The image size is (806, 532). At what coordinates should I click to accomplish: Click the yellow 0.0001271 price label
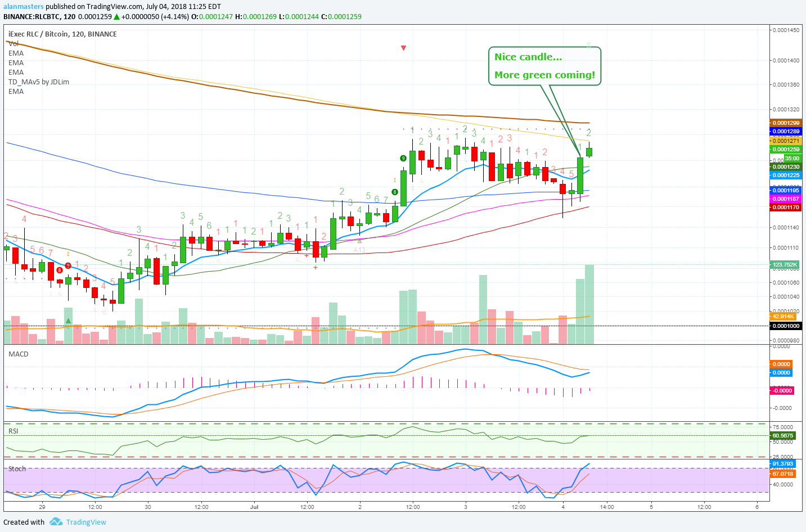tap(785, 141)
